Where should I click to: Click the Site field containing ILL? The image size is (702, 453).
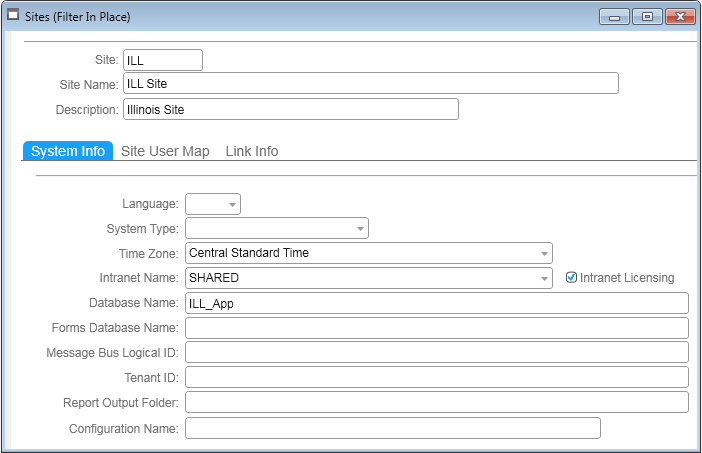162,60
